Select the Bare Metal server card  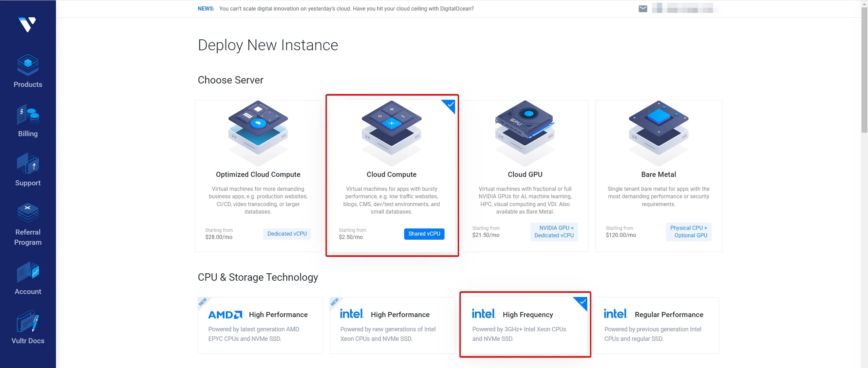click(658, 176)
